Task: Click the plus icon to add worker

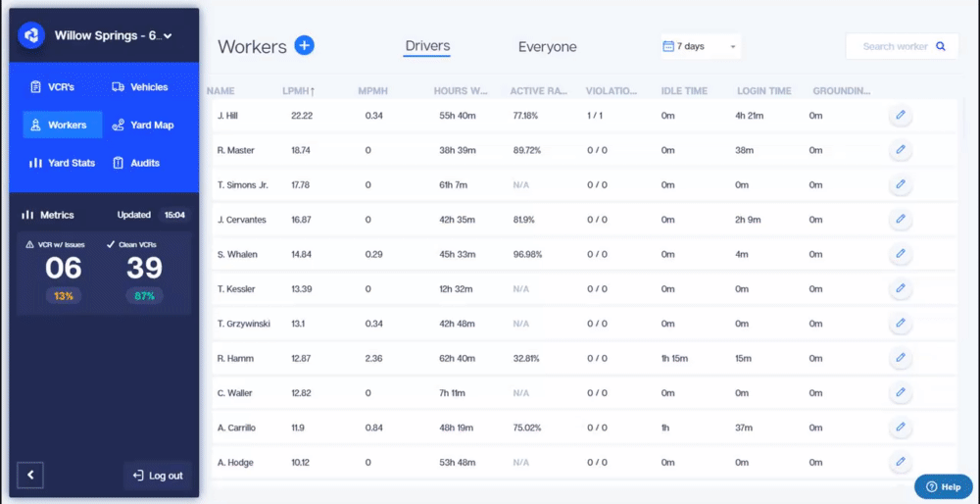Action: [x=305, y=45]
